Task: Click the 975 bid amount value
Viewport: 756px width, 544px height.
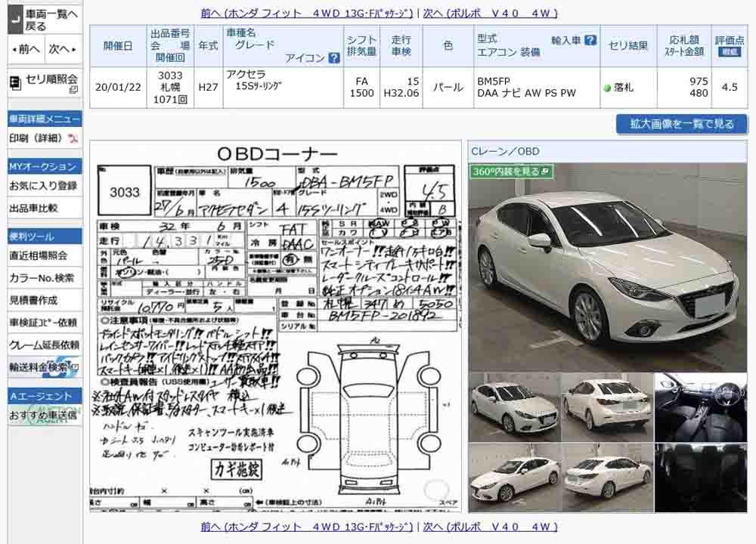Action: click(699, 82)
